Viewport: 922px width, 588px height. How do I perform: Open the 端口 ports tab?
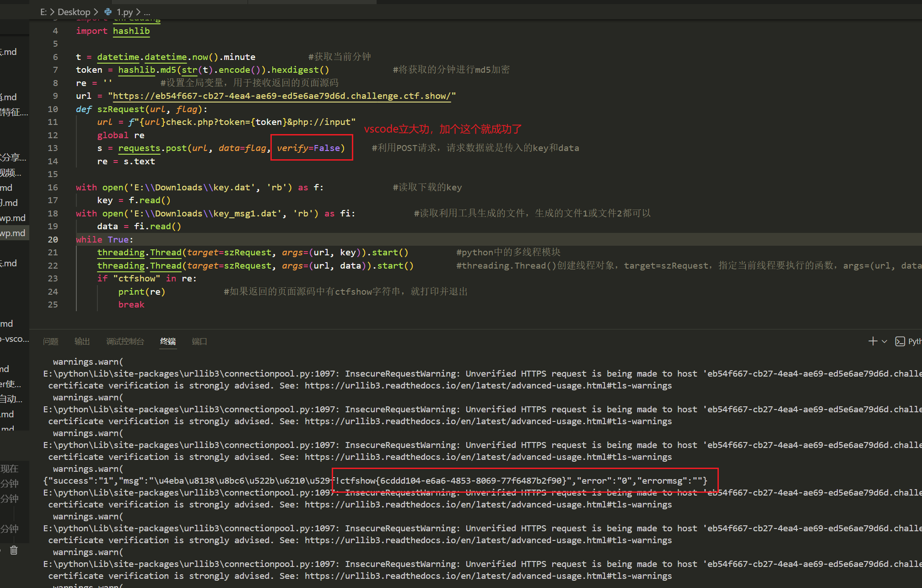tap(199, 341)
